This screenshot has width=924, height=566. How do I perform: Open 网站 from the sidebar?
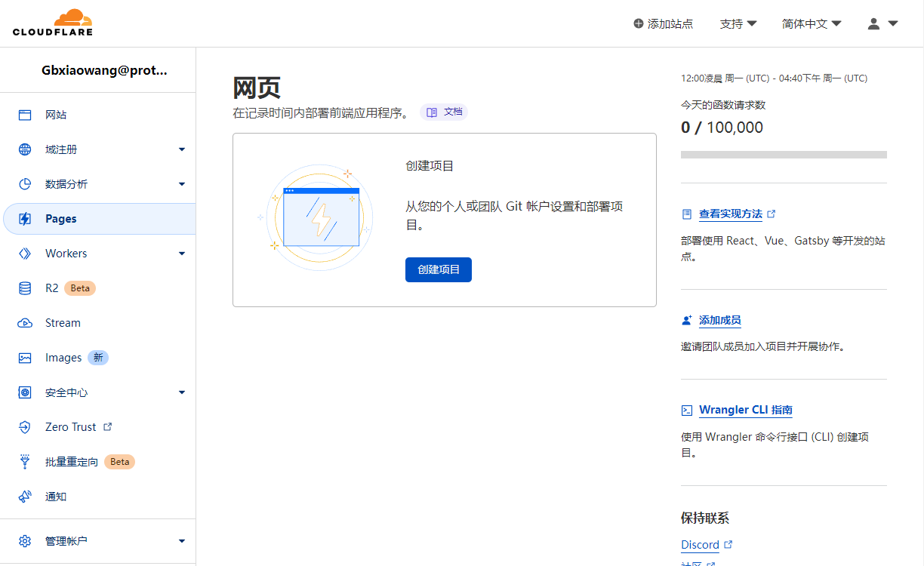(56, 115)
